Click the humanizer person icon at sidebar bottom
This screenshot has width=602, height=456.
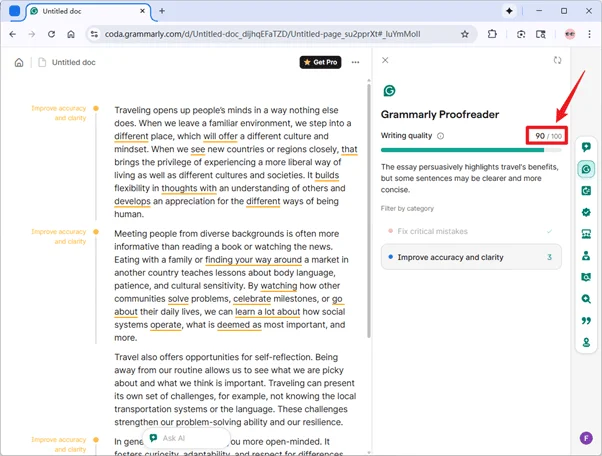(586, 342)
